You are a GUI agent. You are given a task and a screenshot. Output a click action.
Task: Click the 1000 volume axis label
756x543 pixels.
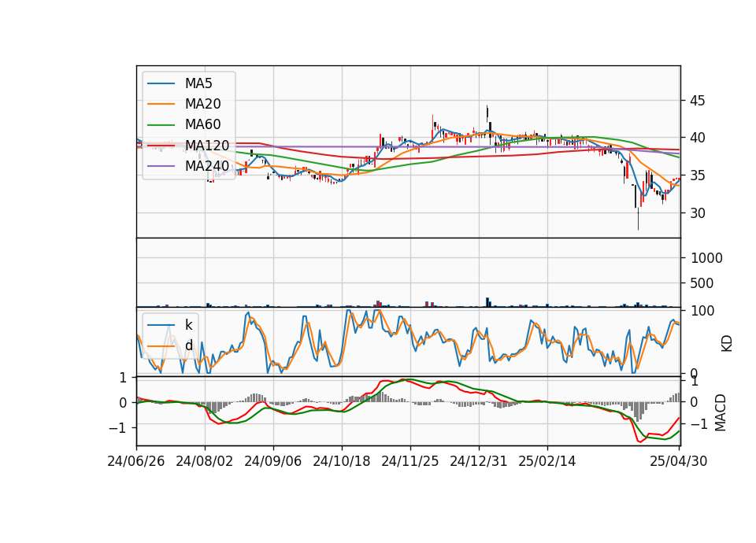pyautogui.click(x=706, y=258)
